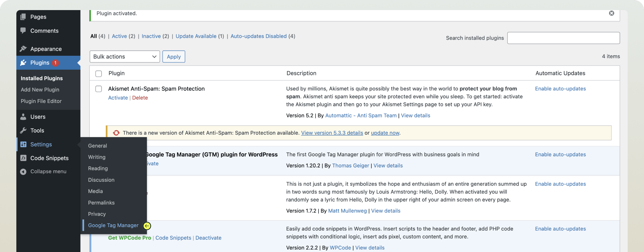The image size is (644, 252).
Task: Open Privacy settings in flyout
Action: tap(97, 214)
